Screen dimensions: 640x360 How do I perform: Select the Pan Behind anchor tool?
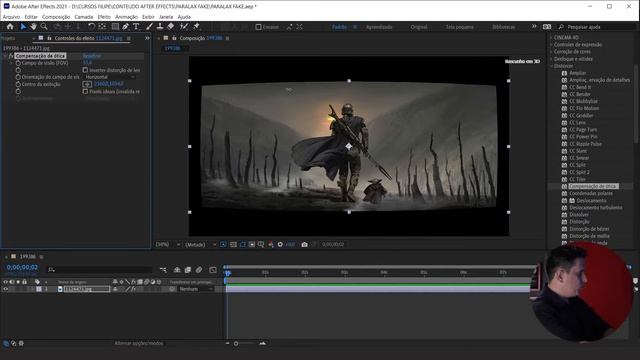click(x=102, y=27)
